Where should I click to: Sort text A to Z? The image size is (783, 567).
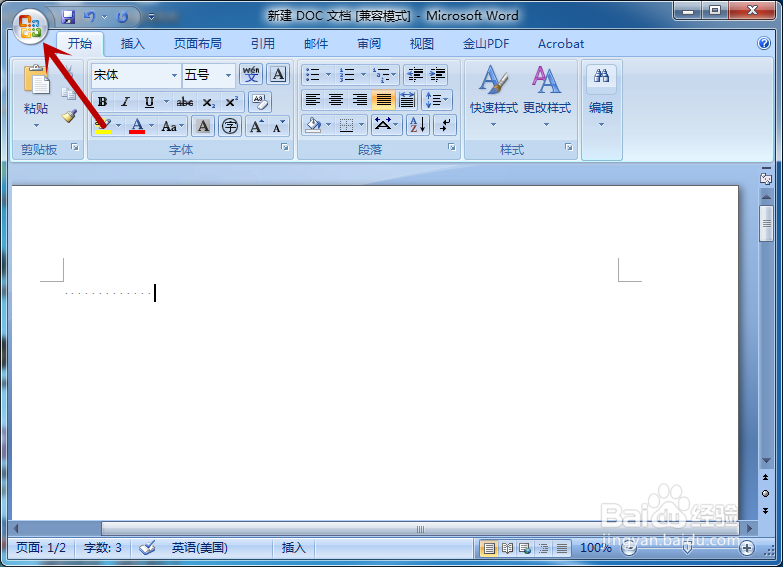tap(417, 124)
